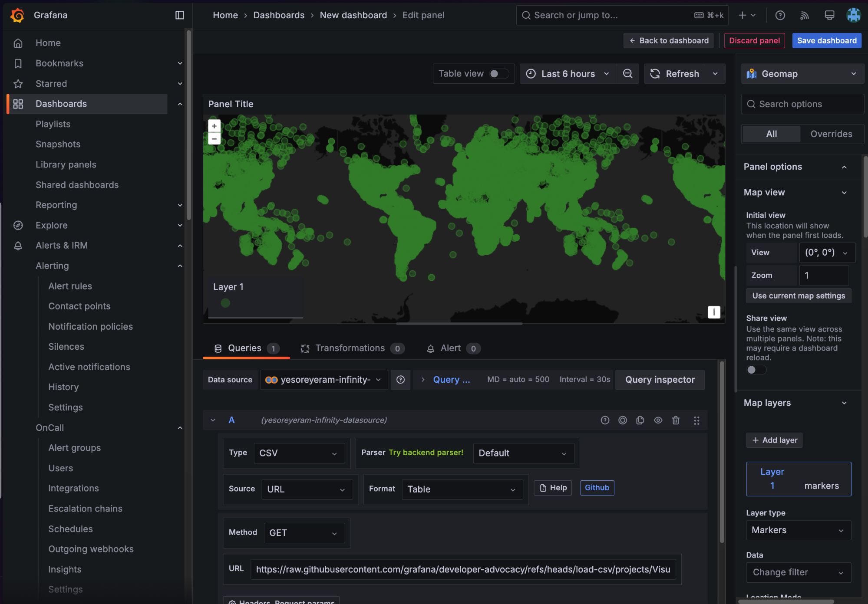Screen dimensions: 868x604
Task: Delete query A with the trash icon
Action: click(676, 420)
